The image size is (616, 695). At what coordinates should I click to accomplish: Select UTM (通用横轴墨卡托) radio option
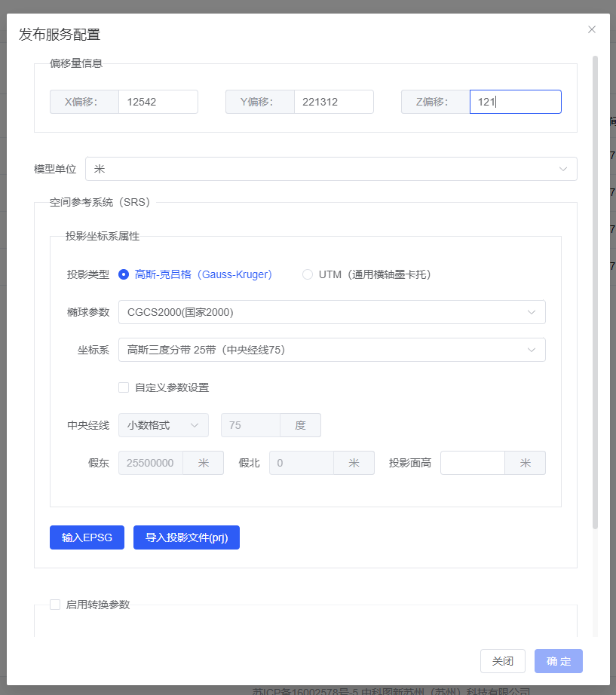click(308, 274)
